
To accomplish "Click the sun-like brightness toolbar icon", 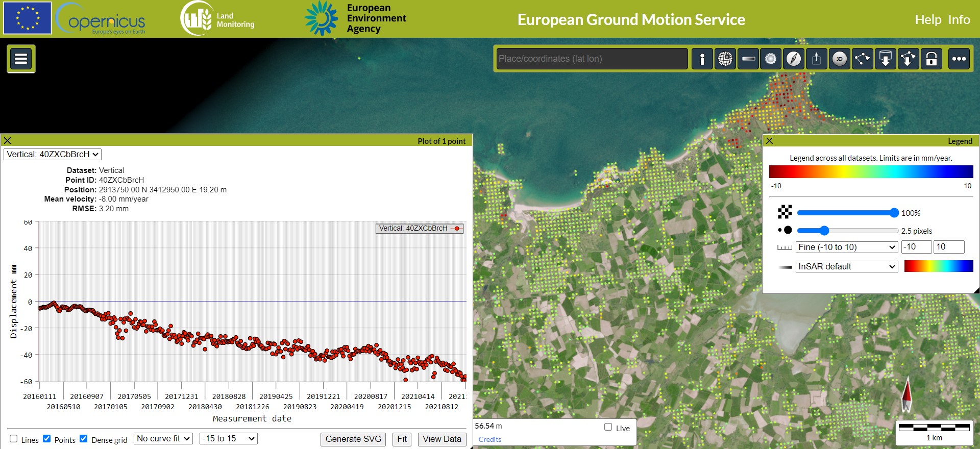I will [x=771, y=59].
